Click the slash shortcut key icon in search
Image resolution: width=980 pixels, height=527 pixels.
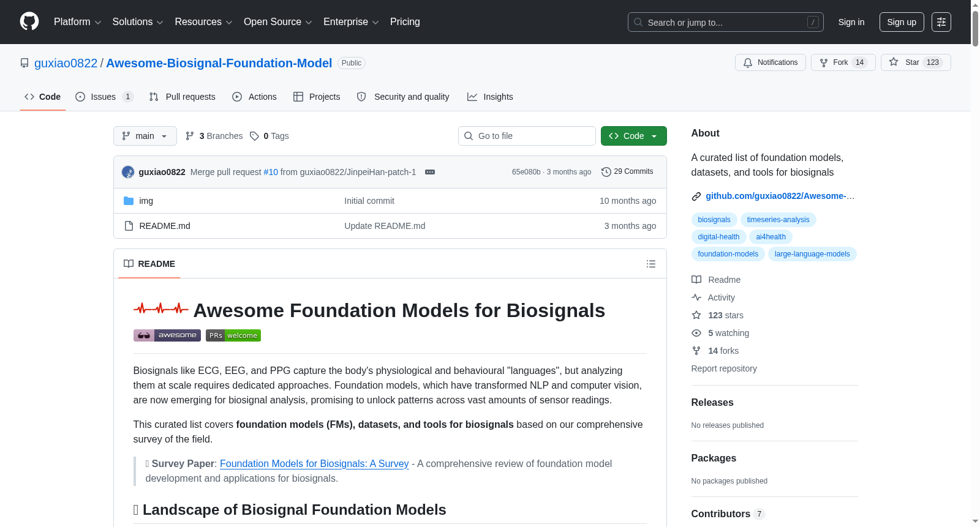point(813,22)
